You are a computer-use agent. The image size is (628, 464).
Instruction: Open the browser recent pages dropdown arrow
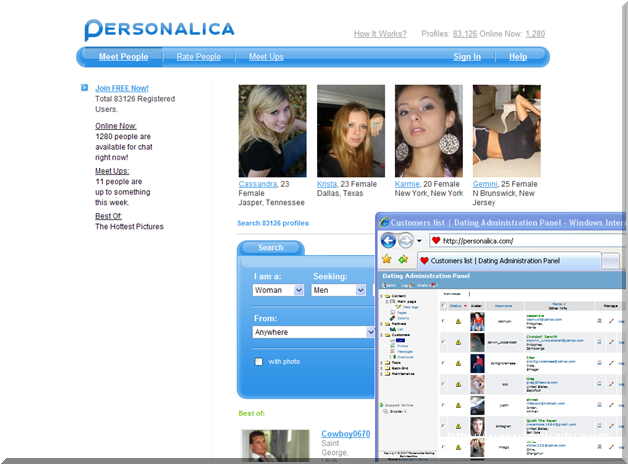419,241
